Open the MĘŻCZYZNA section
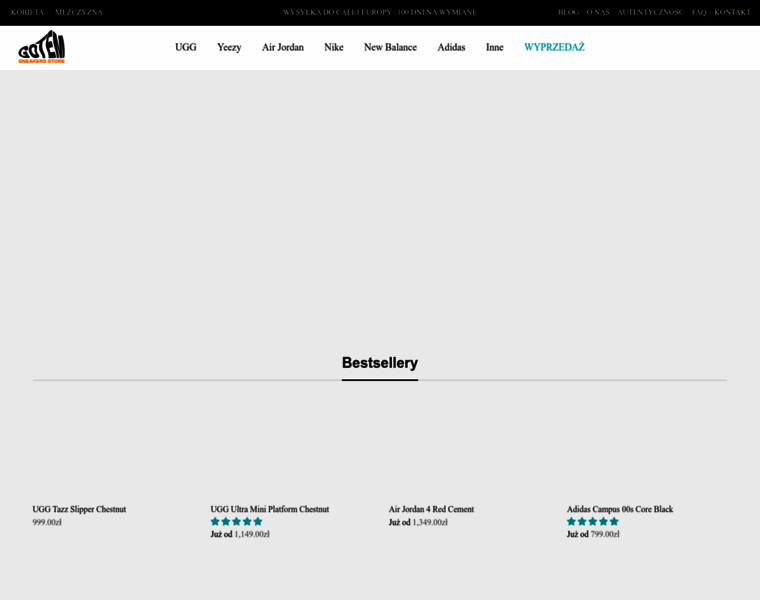Screen dimensions: 760x600 pos(79,12)
